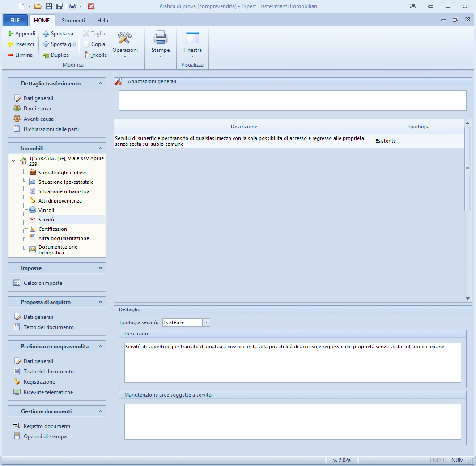Select Vincoli in the Immobili tree

pyautogui.click(x=46, y=210)
